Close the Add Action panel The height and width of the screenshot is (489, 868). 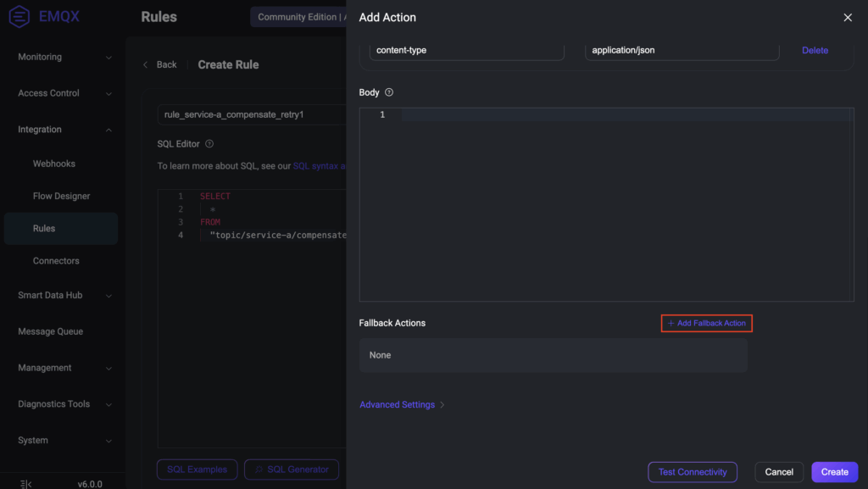847,18
